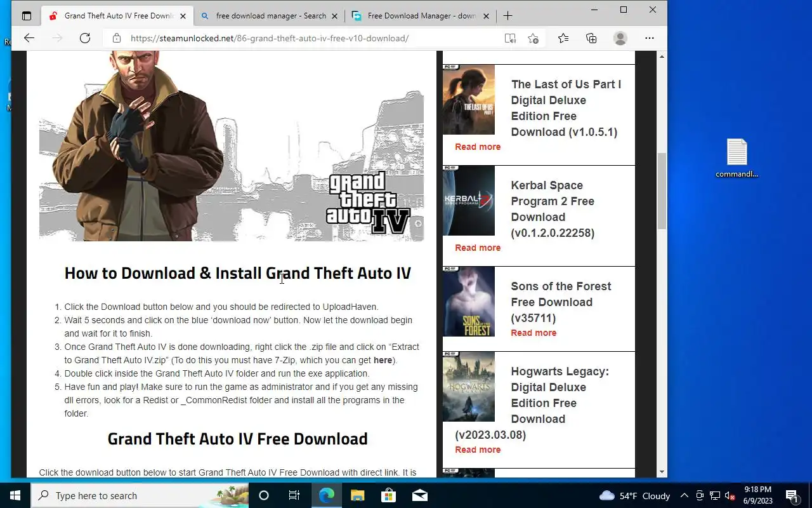Click the Kerbal Space Program cover thumbnail

click(469, 201)
